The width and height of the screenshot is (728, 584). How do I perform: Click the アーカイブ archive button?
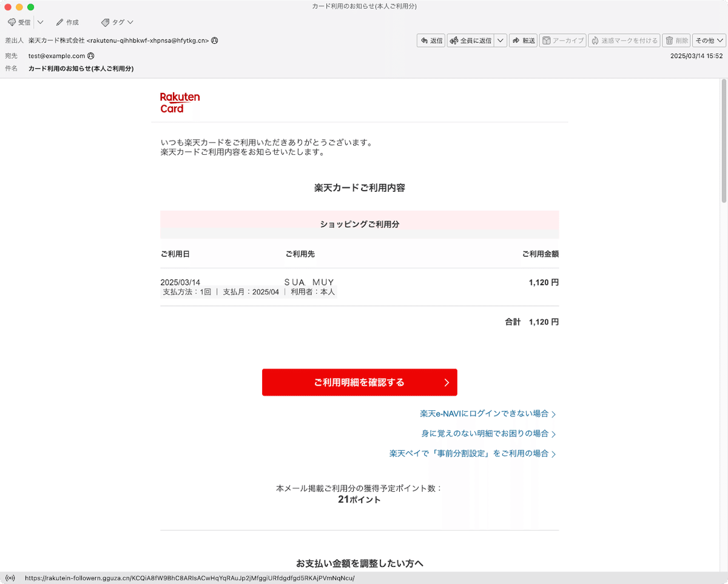point(562,41)
